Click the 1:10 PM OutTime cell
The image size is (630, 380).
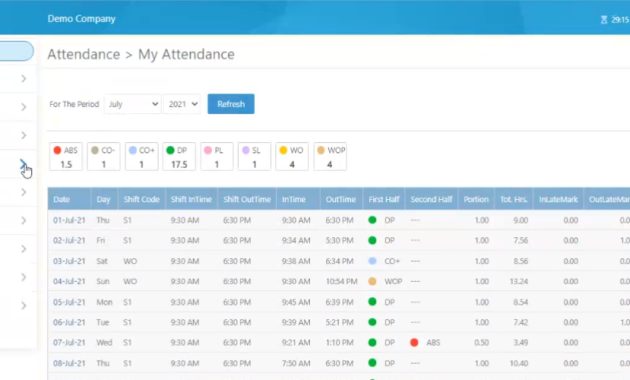(x=340, y=343)
